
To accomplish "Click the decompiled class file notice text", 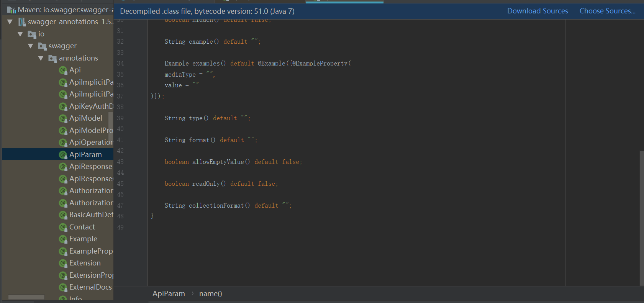I will click(x=207, y=11).
